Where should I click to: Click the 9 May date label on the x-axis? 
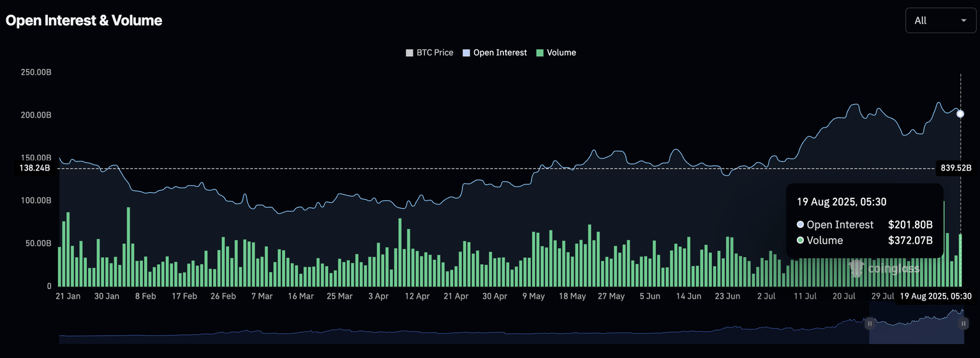click(x=533, y=296)
